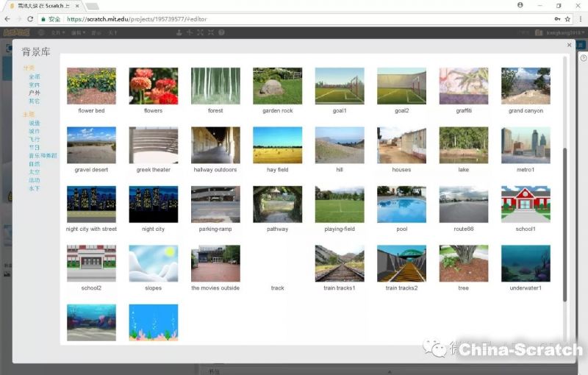Viewport: 588px width, 375px height.
Task: Pick the grand canyon backdrop
Action: click(x=526, y=86)
